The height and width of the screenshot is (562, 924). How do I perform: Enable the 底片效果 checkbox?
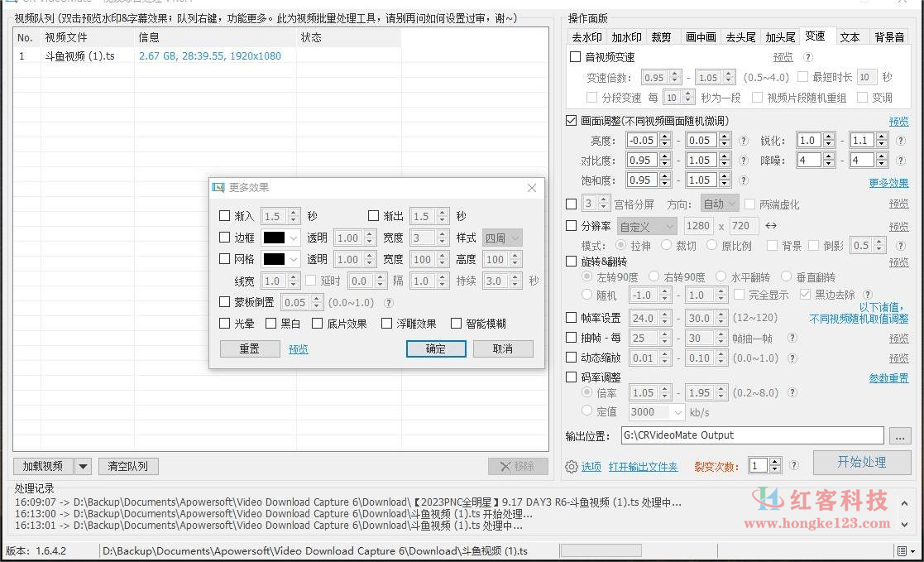[317, 323]
